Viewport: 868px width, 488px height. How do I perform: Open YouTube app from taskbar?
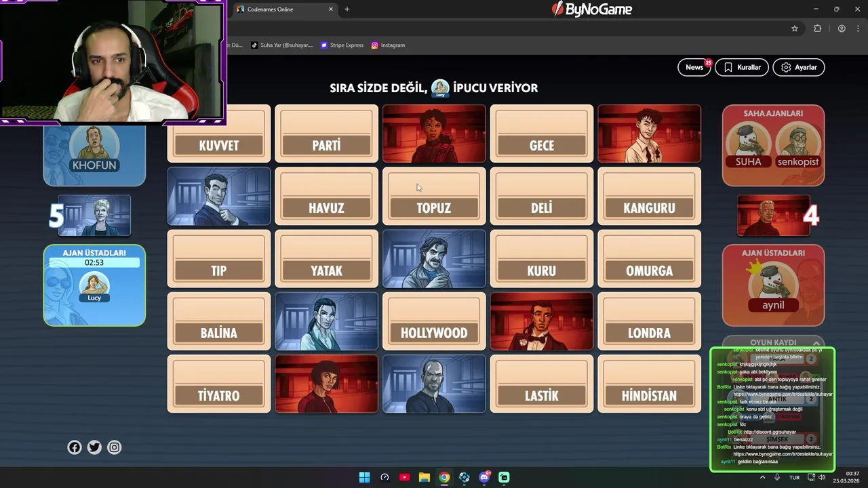(404, 477)
